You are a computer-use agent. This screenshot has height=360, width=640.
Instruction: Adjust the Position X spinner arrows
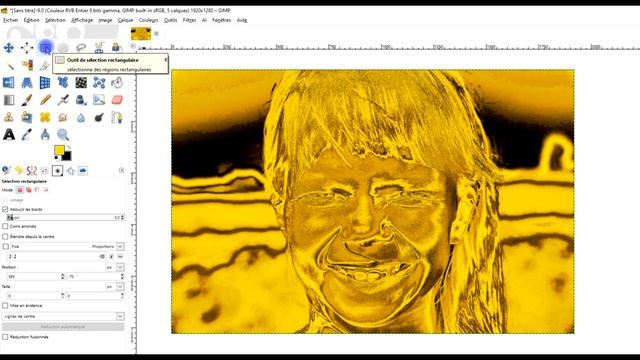(62, 276)
